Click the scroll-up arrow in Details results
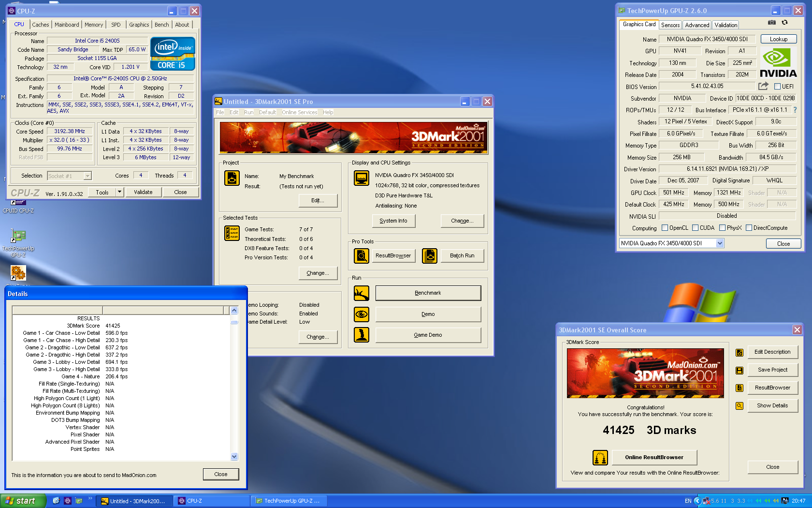 click(234, 311)
